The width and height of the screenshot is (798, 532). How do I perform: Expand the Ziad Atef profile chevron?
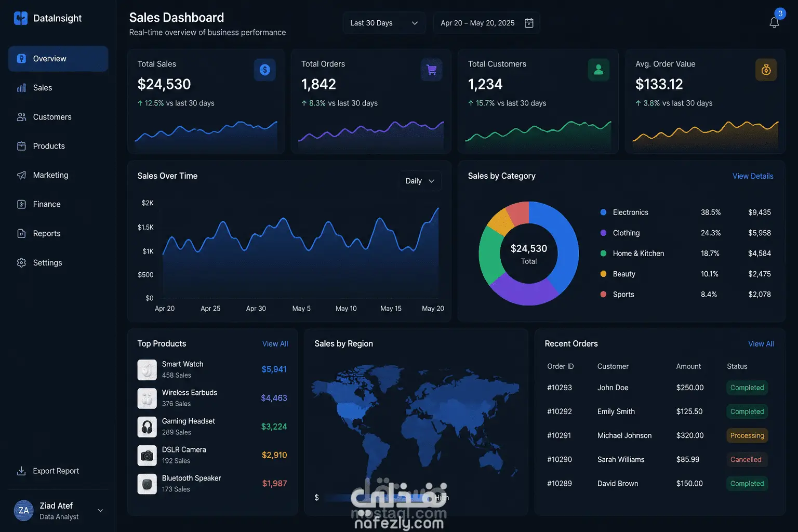pyautogui.click(x=100, y=511)
